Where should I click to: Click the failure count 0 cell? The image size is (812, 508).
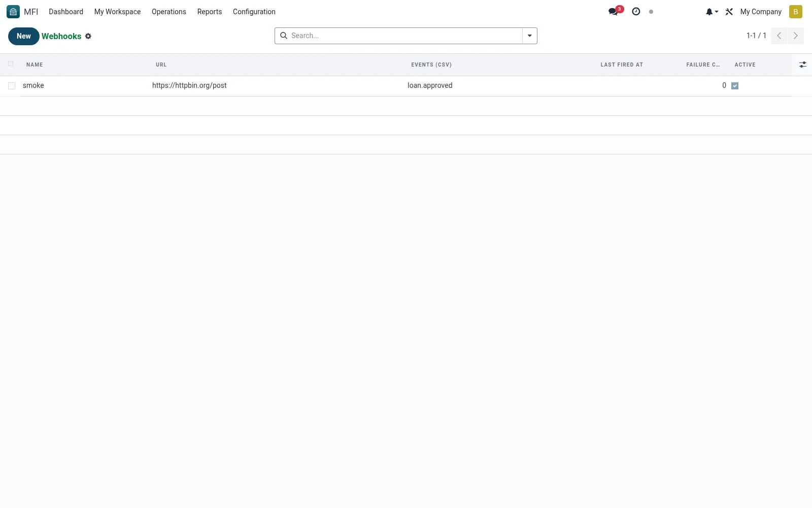pyautogui.click(x=724, y=85)
